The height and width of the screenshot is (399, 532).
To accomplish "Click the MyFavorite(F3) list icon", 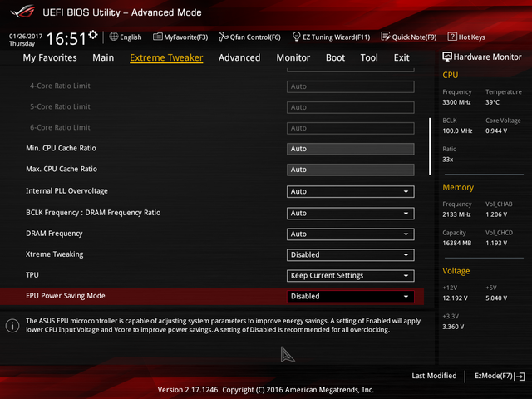I will tap(157, 37).
